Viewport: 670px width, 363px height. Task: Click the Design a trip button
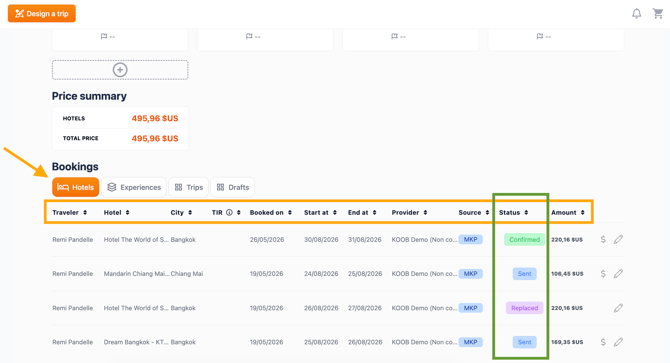click(x=42, y=14)
